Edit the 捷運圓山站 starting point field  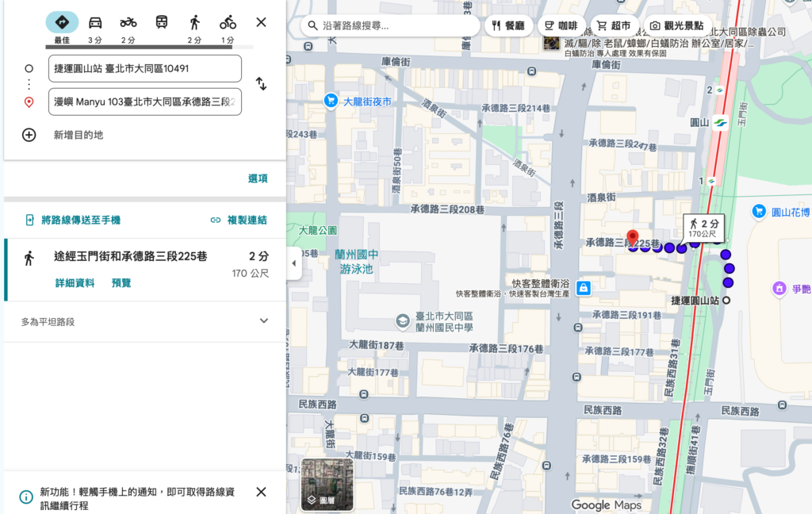click(x=145, y=68)
